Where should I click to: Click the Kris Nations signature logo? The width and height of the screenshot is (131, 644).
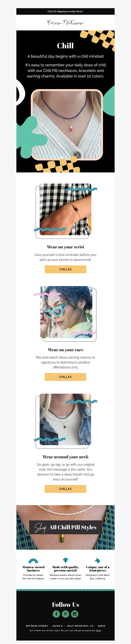65,22
